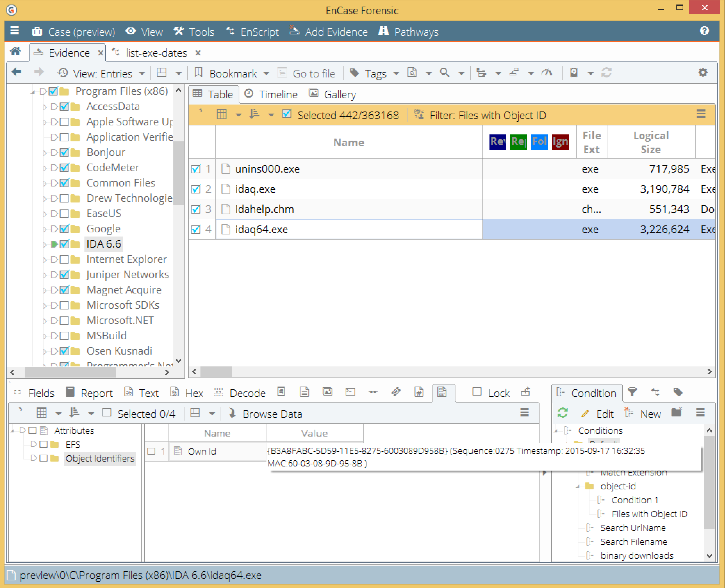Click New in Conditions toolbar

click(643, 414)
